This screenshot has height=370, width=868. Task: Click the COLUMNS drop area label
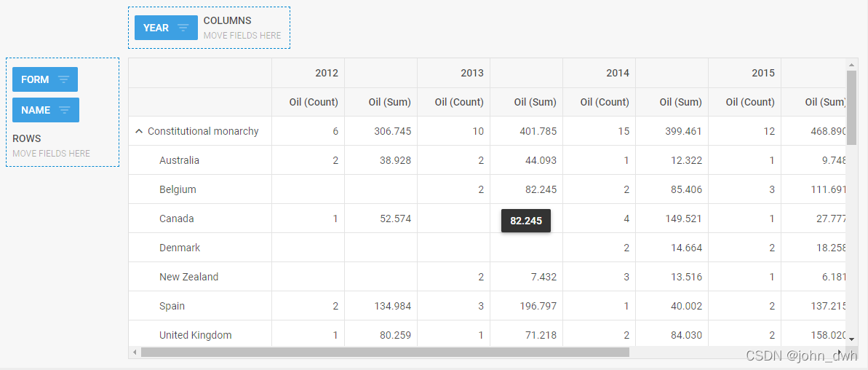pyautogui.click(x=227, y=20)
